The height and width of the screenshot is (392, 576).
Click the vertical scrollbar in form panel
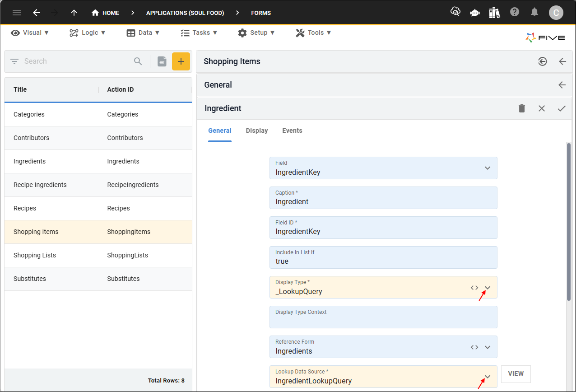click(x=569, y=221)
